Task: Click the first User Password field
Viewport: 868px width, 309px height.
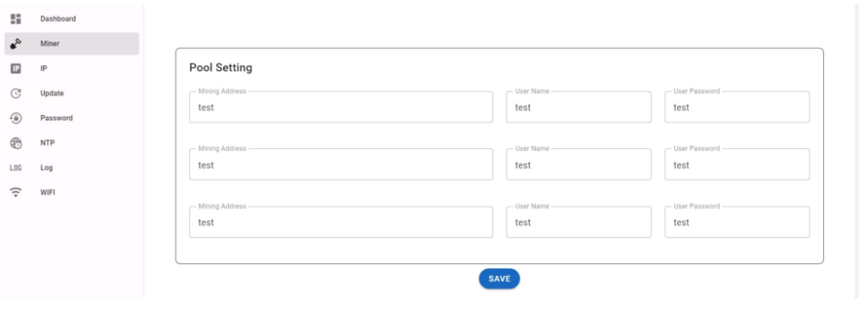Action: coord(737,108)
